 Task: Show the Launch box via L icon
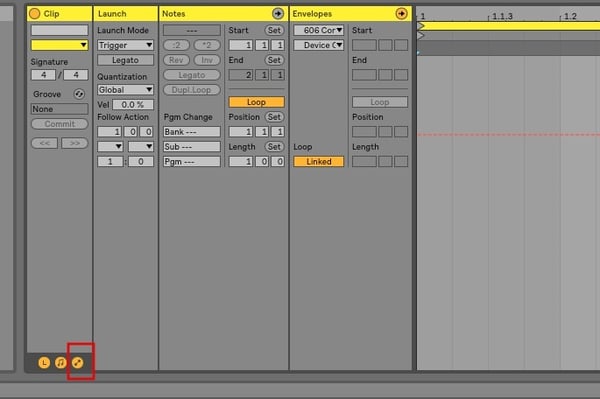coord(44,362)
